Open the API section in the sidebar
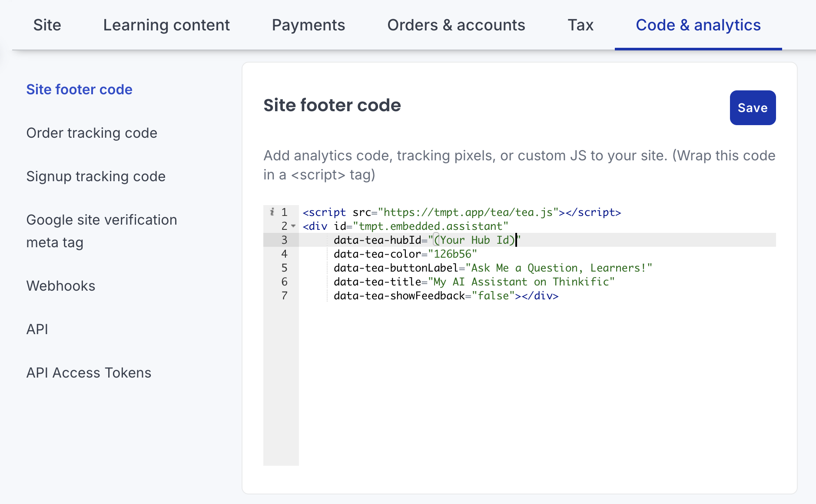This screenshot has width=816, height=504. point(37,329)
